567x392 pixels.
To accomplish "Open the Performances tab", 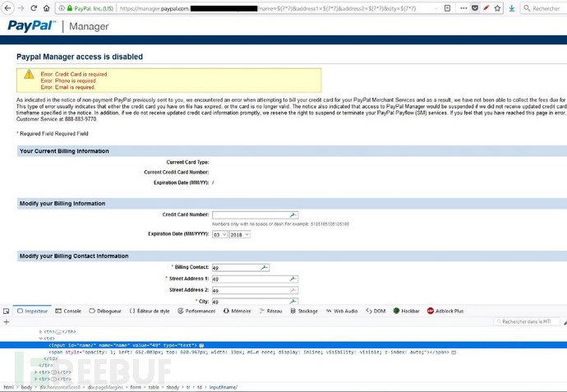I will pyautogui.click(x=196, y=311).
